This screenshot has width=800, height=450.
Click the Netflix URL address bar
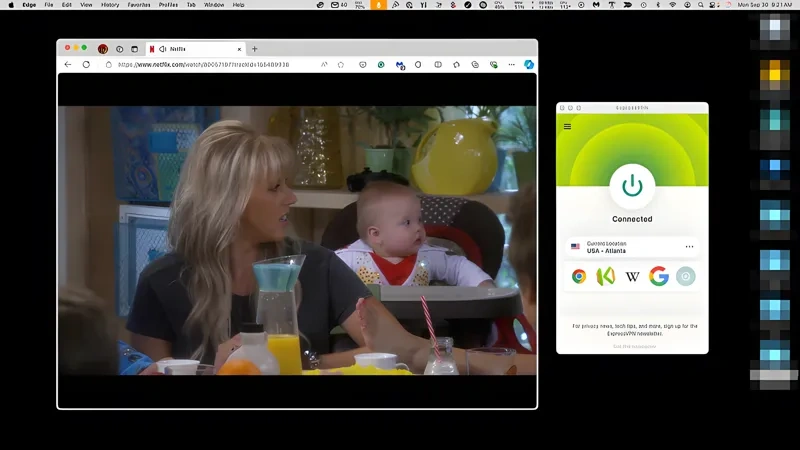pyautogui.click(x=204, y=65)
